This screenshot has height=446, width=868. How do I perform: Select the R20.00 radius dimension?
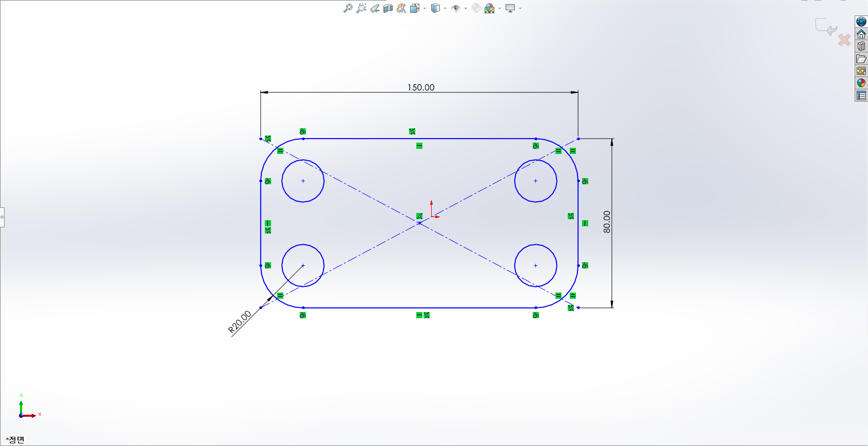pos(240,322)
